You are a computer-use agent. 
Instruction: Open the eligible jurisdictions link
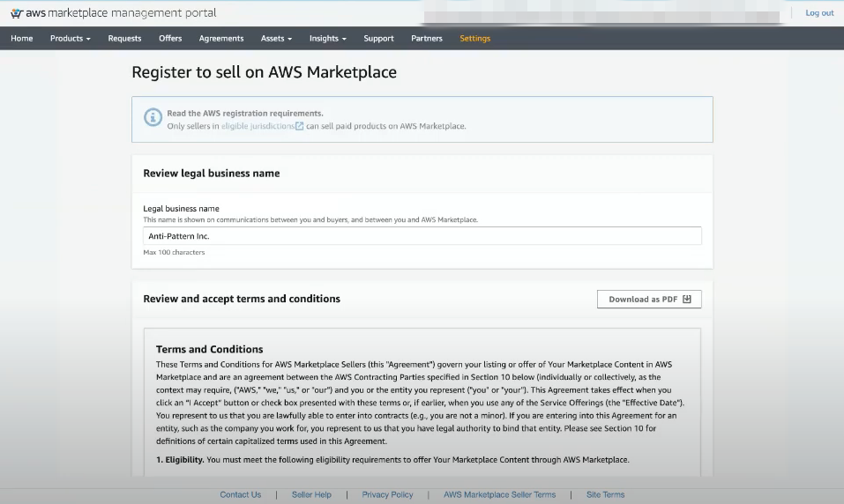(258, 126)
